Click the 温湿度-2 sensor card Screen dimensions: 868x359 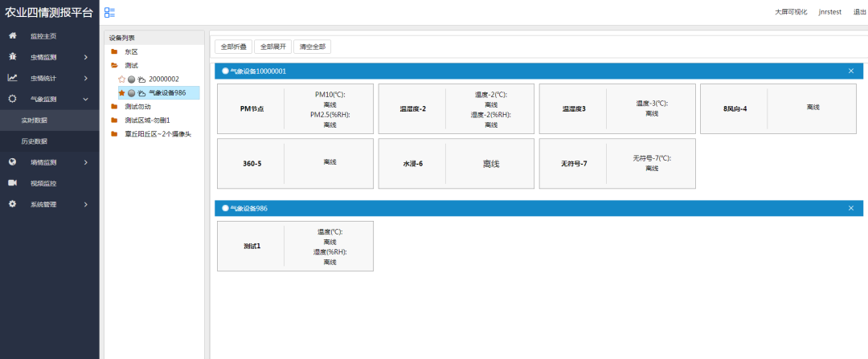pos(457,109)
